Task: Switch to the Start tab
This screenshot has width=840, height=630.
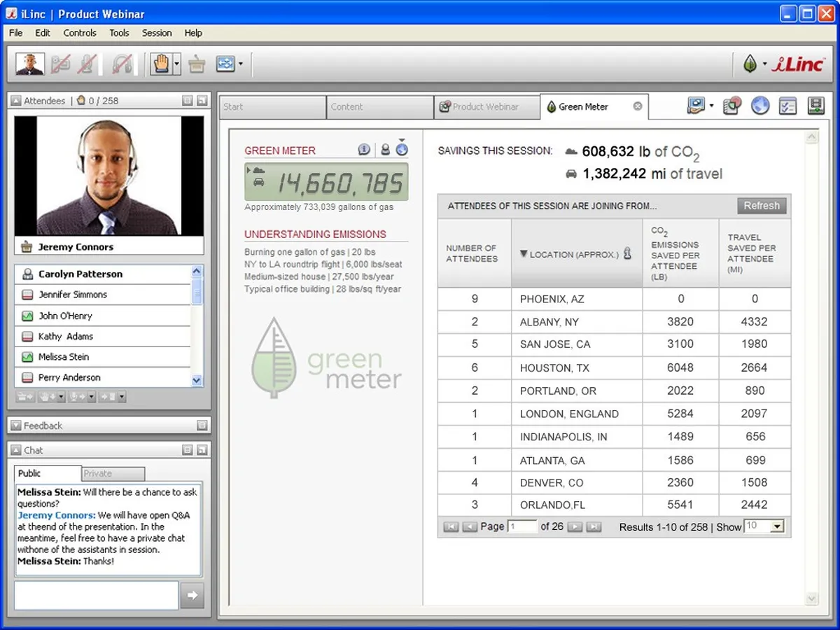Action: pyautogui.click(x=272, y=107)
